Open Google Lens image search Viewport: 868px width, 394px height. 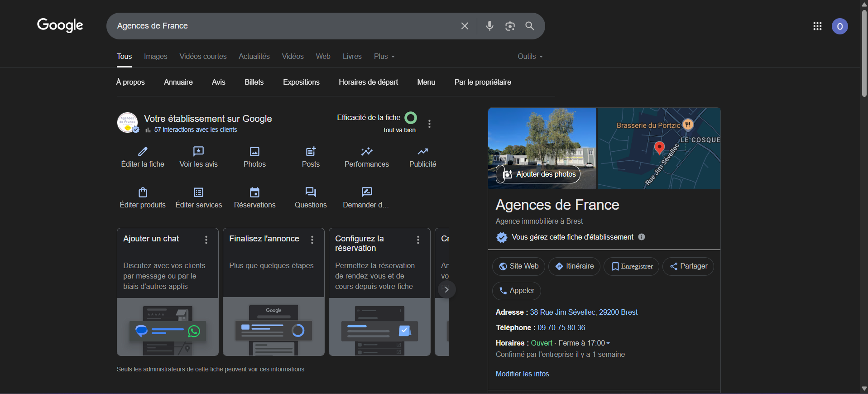[x=510, y=26]
